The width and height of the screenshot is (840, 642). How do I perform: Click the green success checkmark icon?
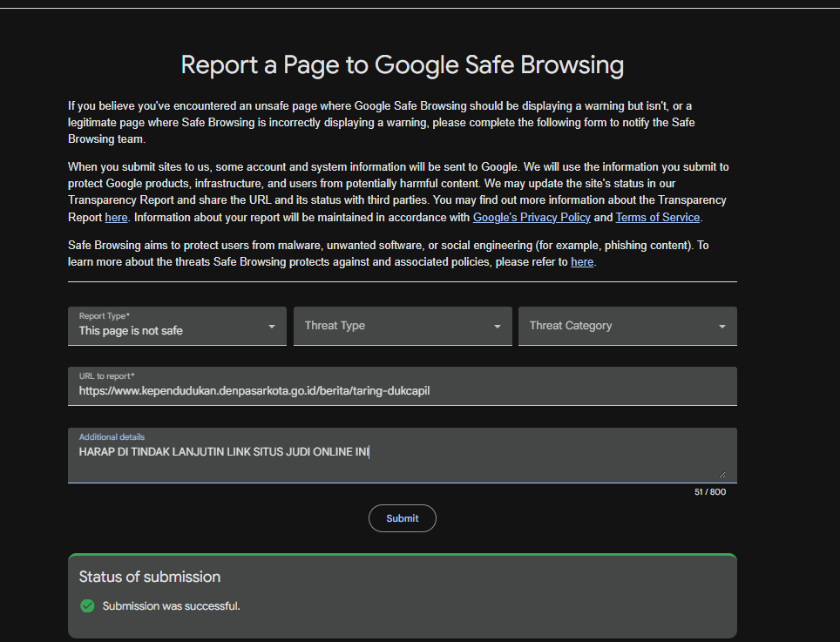87,605
